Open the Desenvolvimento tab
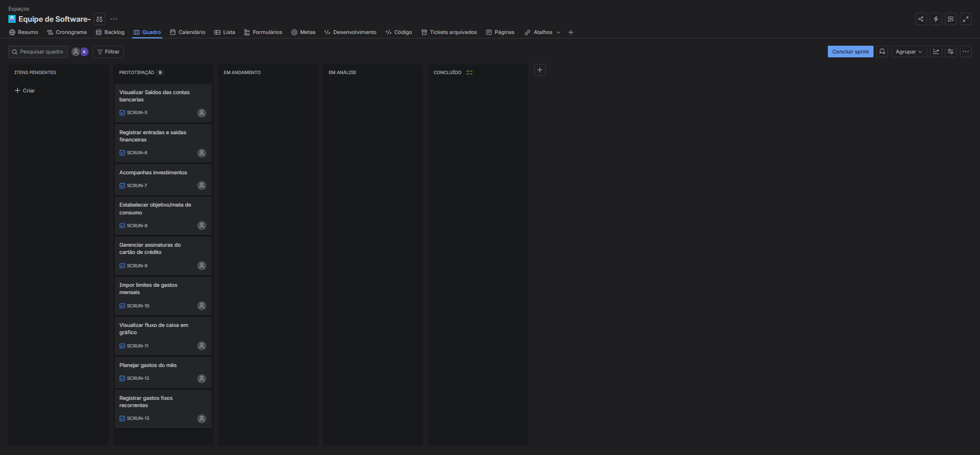Screen dimensions: 980x455 (350, 32)
